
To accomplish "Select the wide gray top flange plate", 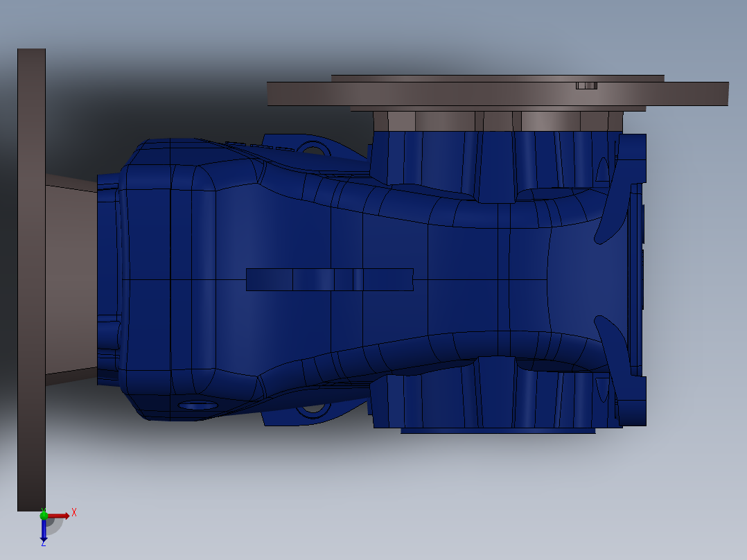I will coord(498,94).
